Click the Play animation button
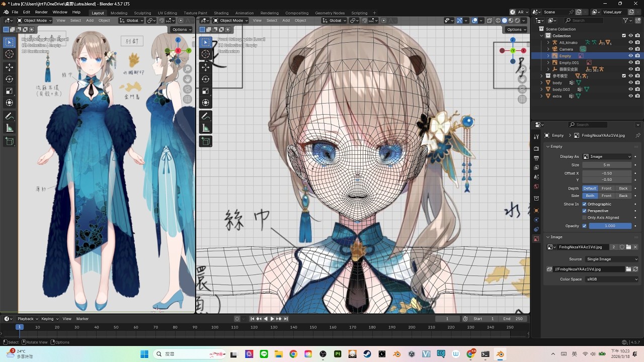644x362 pixels. tap(272, 319)
